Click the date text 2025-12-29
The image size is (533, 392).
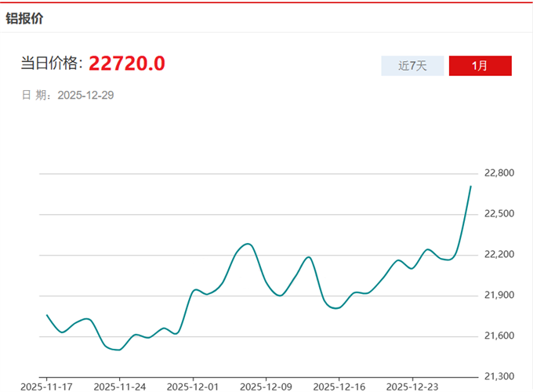86,95
